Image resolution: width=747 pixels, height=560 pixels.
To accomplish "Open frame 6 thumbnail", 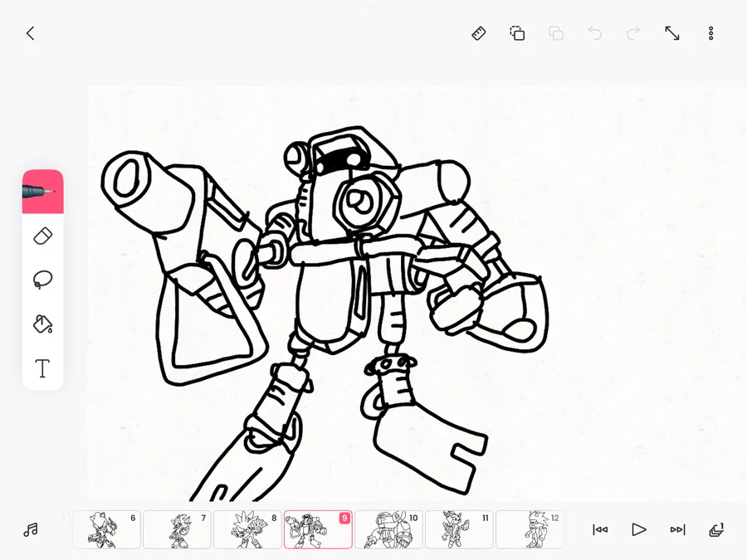I will tap(107, 529).
